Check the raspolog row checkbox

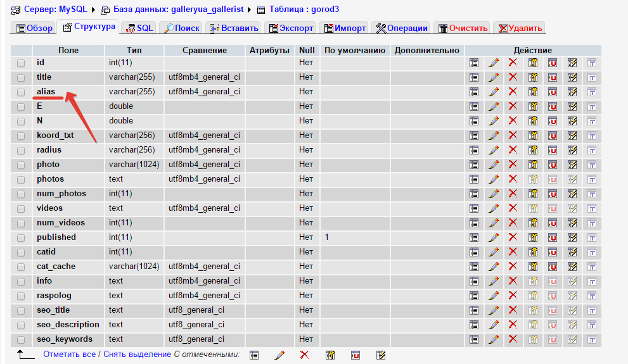pyautogui.click(x=21, y=296)
